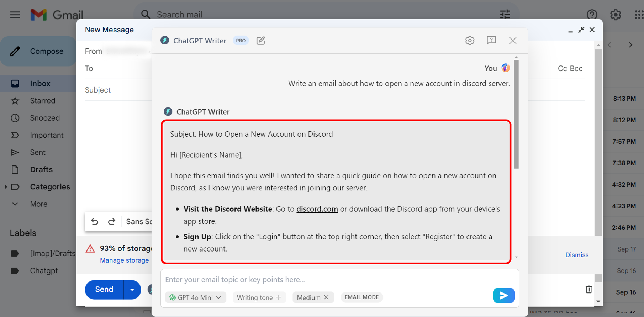
Task: Click the Compose button
Action: click(38, 51)
